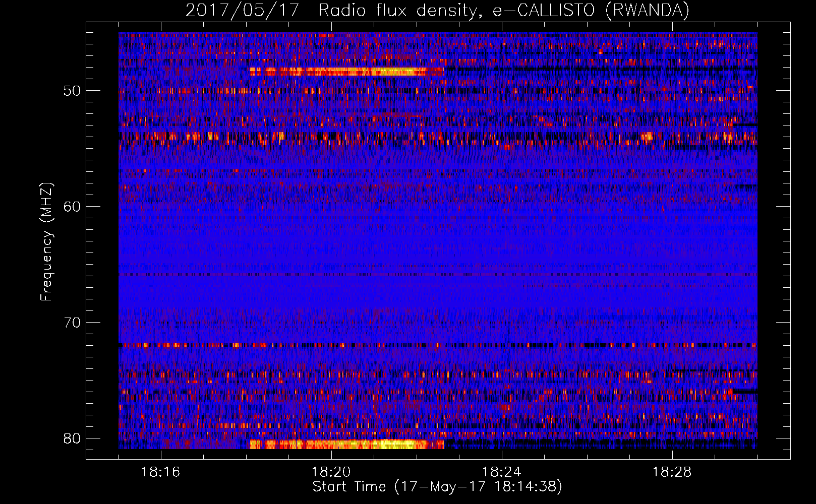The width and height of the screenshot is (816, 504).
Task: Click the 18:28 time tick label
Action: (x=672, y=472)
